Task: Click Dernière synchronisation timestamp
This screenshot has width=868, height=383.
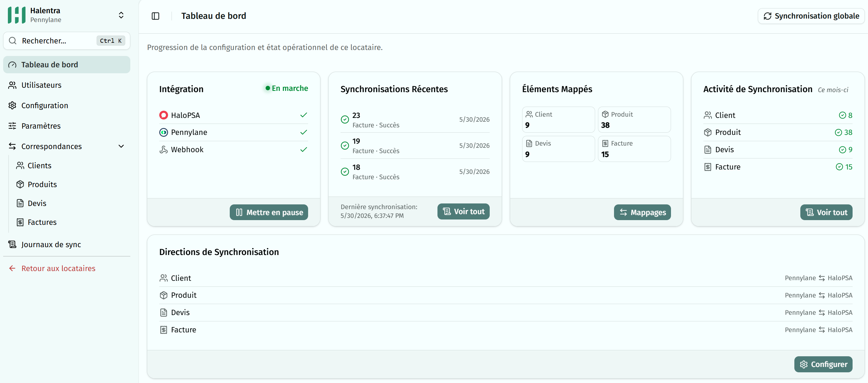Action: tap(379, 211)
